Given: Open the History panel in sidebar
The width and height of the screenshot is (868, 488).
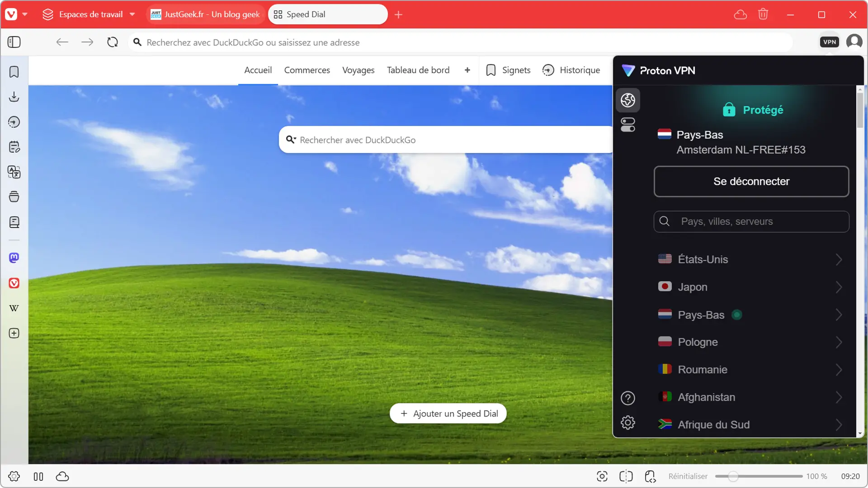Looking at the screenshot, I should tap(14, 122).
